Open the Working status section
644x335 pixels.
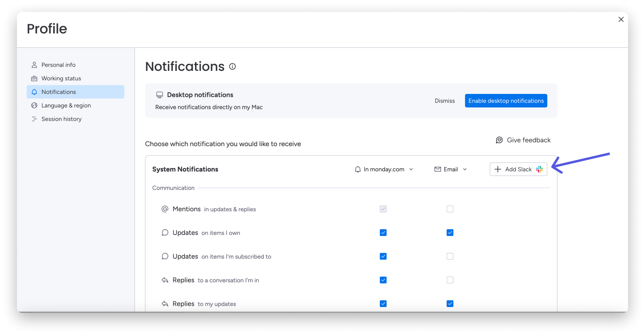tap(75, 78)
